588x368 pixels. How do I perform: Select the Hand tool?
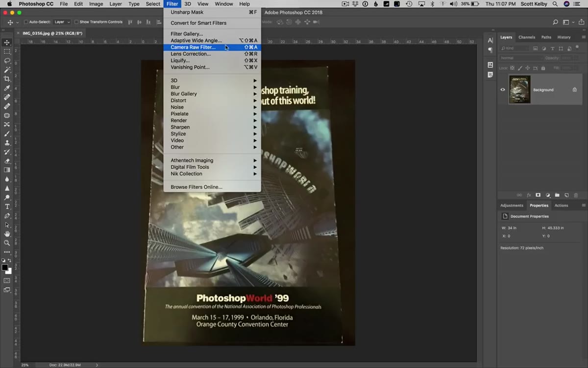pyautogui.click(x=7, y=234)
